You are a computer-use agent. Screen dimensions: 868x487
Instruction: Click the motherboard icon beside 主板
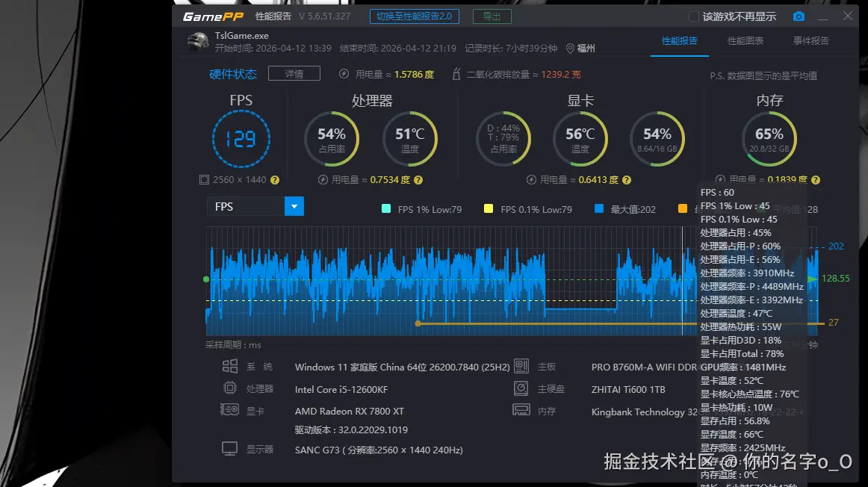pos(521,366)
